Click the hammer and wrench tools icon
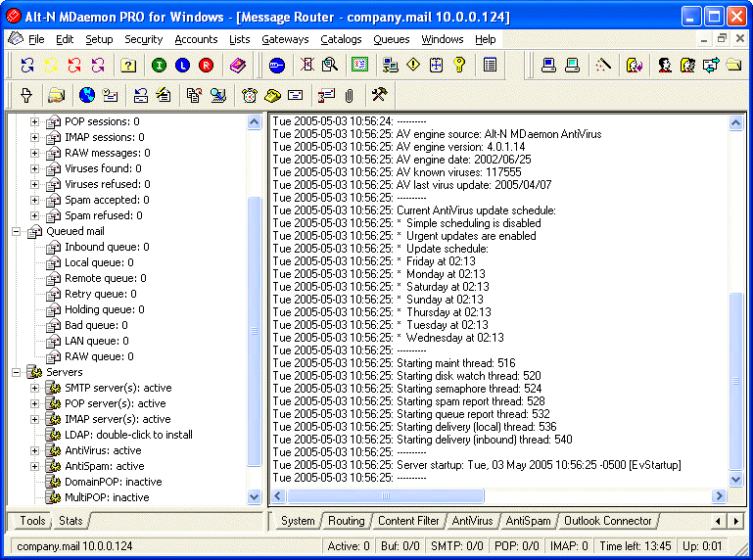Viewport: 753px width, 560px height. (380, 96)
